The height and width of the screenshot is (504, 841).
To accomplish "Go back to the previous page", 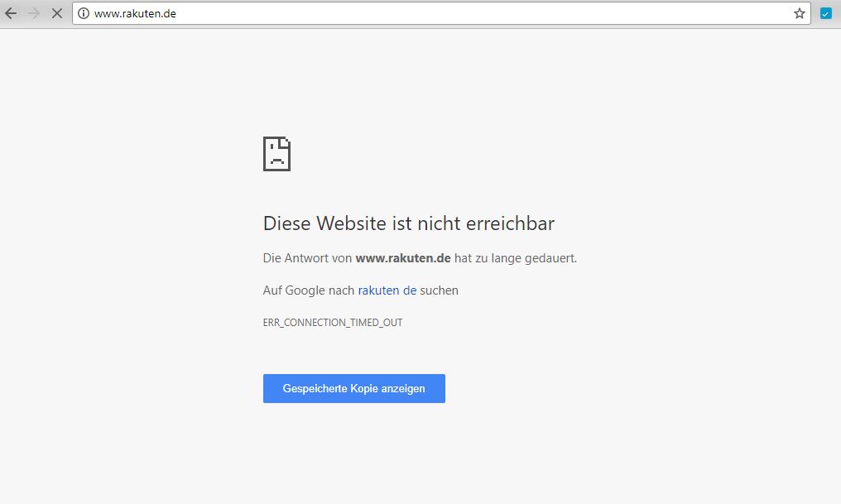I will coord(12,13).
